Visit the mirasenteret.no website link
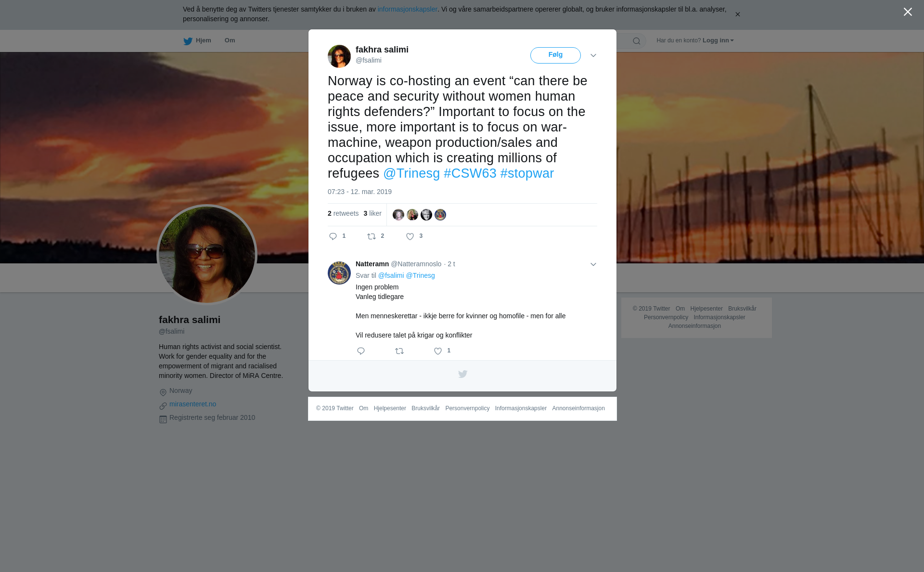The image size is (924, 572). [192, 404]
